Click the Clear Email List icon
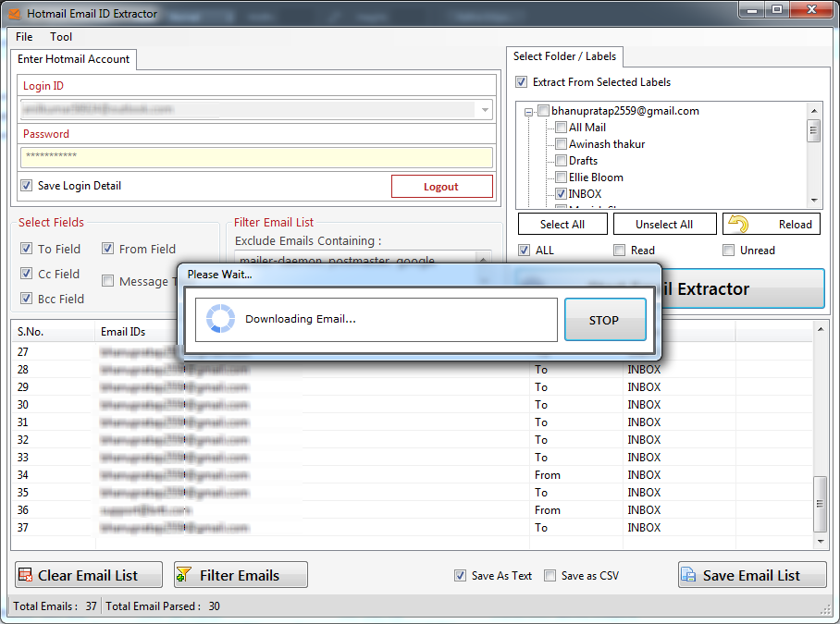This screenshot has height=624, width=840. pyautogui.click(x=25, y=575)
